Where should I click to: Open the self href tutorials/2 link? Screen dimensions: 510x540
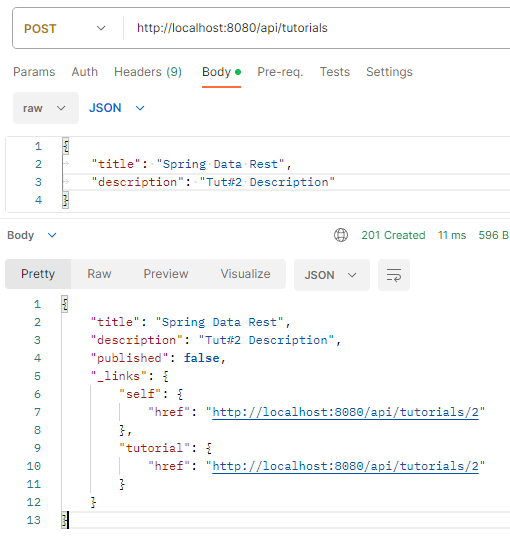[x=345, y=412]
